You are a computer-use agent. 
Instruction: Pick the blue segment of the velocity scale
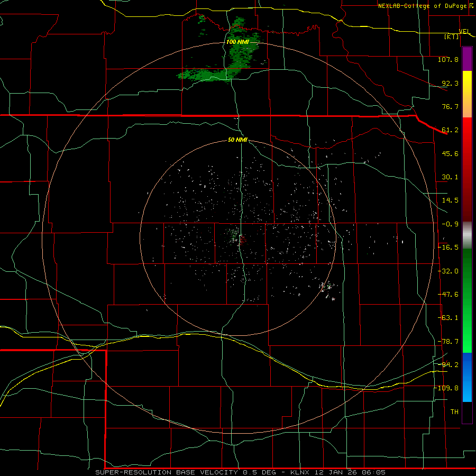click(467, 377)
